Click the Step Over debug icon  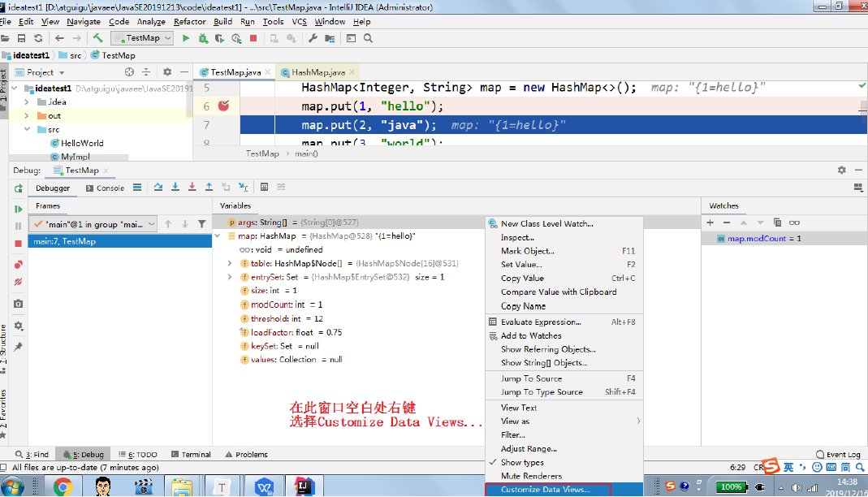coord(158,187)
